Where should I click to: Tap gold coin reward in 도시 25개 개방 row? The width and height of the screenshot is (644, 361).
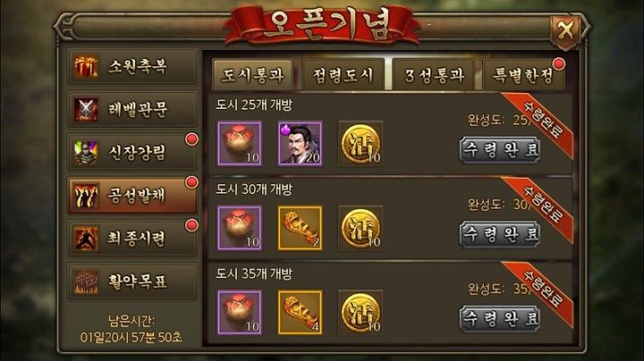360,143
